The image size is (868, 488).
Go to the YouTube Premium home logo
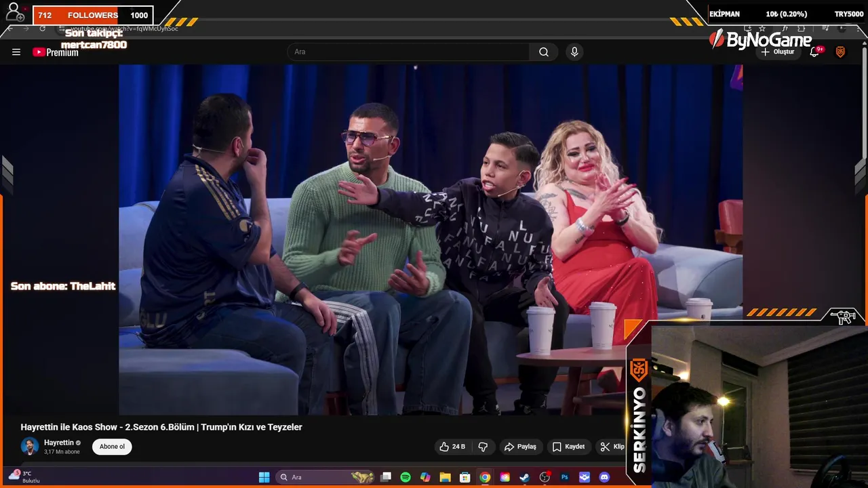point(56,52)
